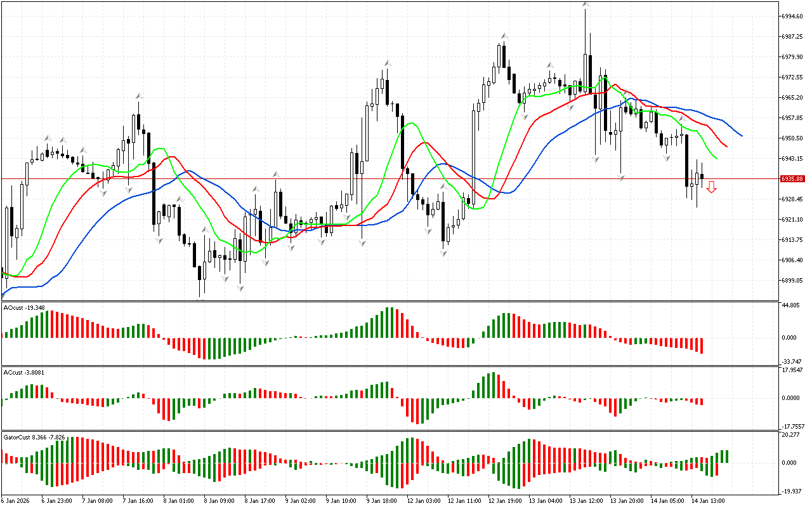
Task: Click the fractal arrow above the highest candle wick
Action: [586, 4]
